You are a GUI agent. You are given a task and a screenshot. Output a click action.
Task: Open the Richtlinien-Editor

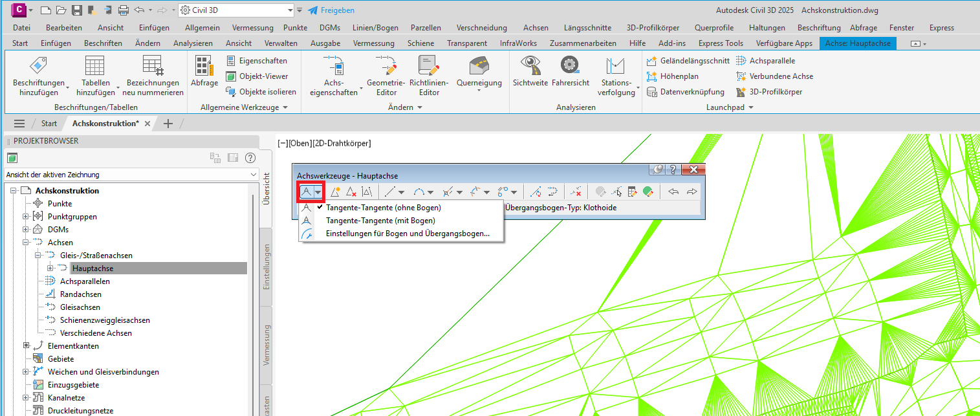(x=429, y=76)
